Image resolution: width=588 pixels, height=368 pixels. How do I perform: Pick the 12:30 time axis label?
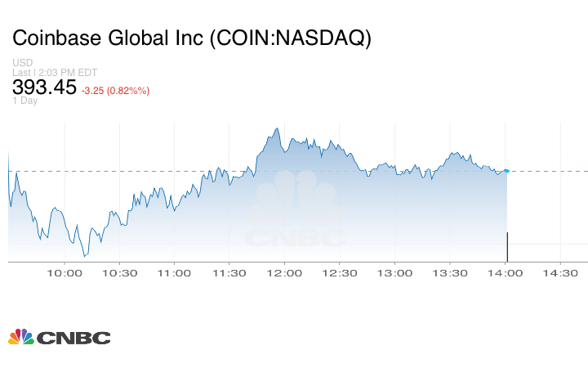point(340,273)
